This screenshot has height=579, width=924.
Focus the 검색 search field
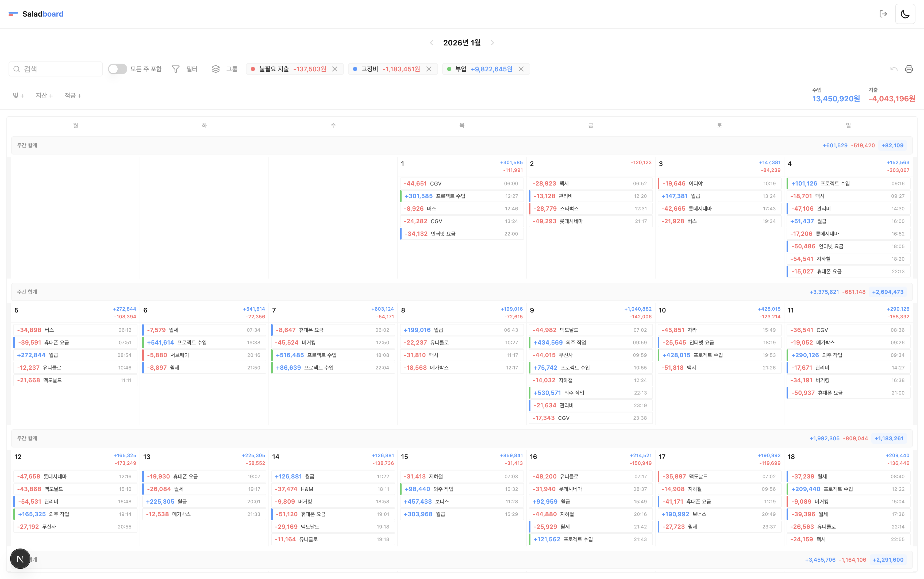(x=56, y=69)
